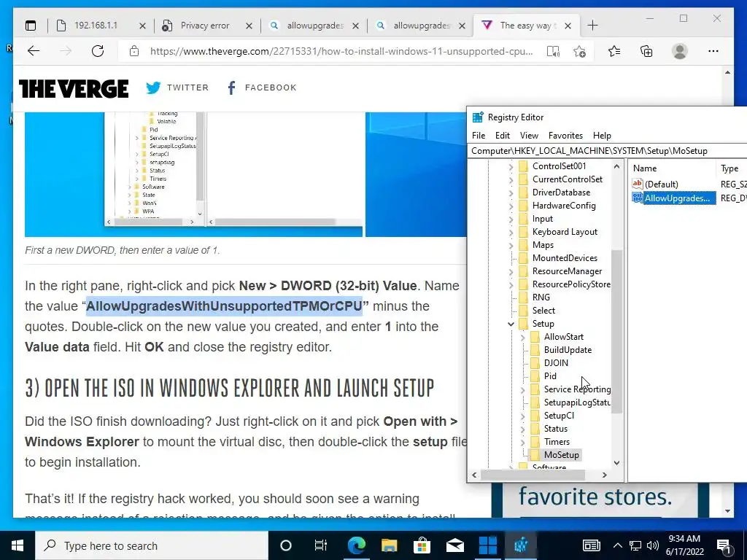Click the Facebook f icon
This screenshot has width=747, height=560.
231,87
